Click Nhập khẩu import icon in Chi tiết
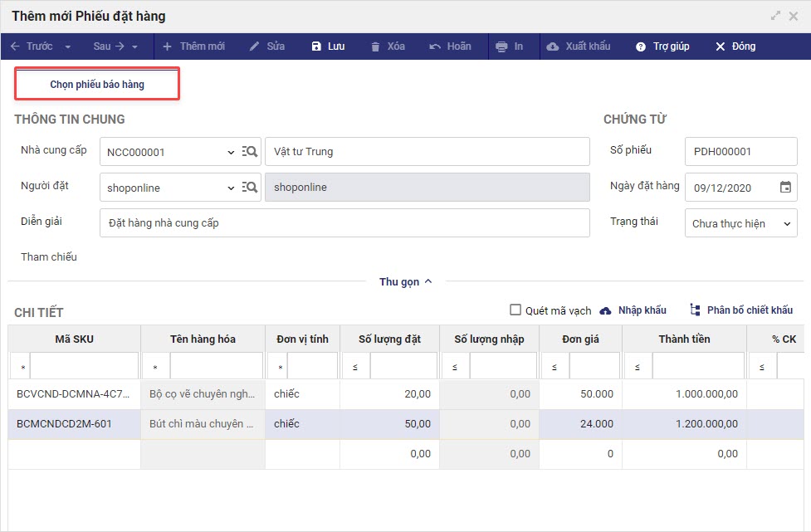 (x=605, y=310)
